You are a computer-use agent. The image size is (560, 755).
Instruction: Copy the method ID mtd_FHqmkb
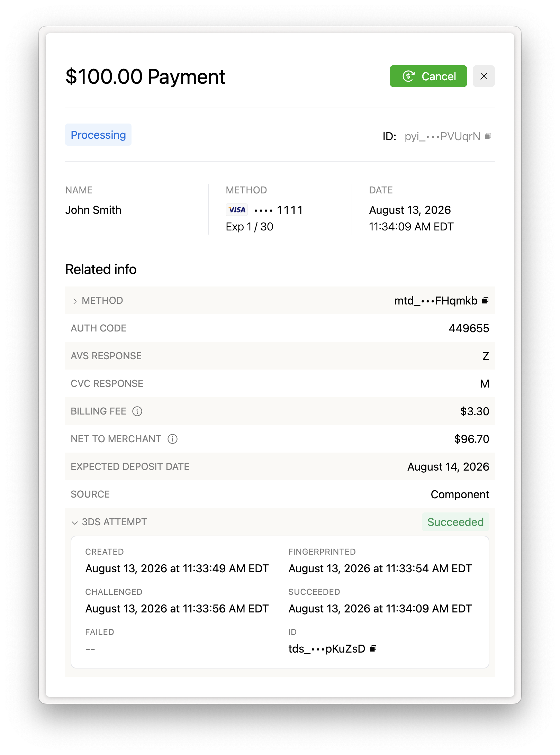point(485,301)
